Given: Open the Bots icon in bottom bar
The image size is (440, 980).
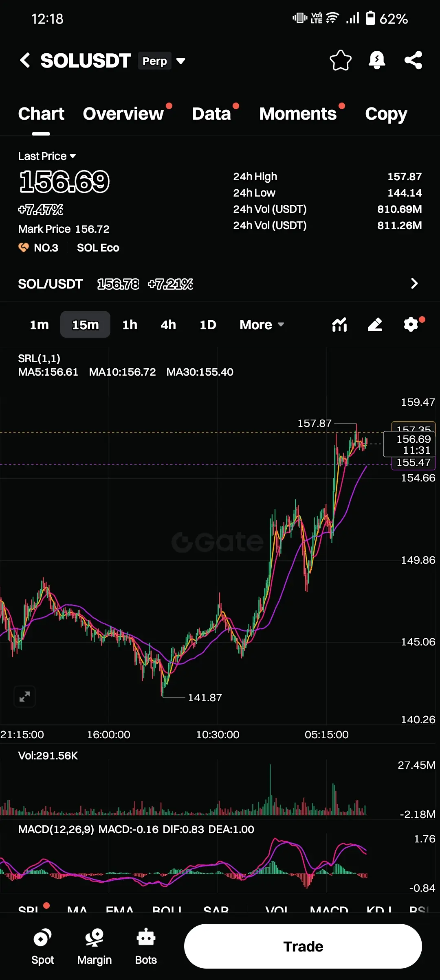Looking at the screenshot, I should click(146, 947).
